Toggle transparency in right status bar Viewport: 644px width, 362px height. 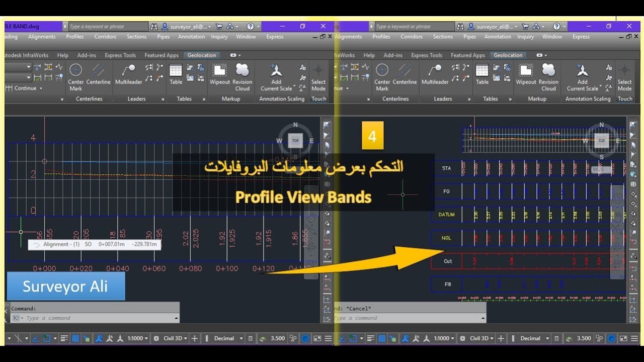tap(382, 338)
